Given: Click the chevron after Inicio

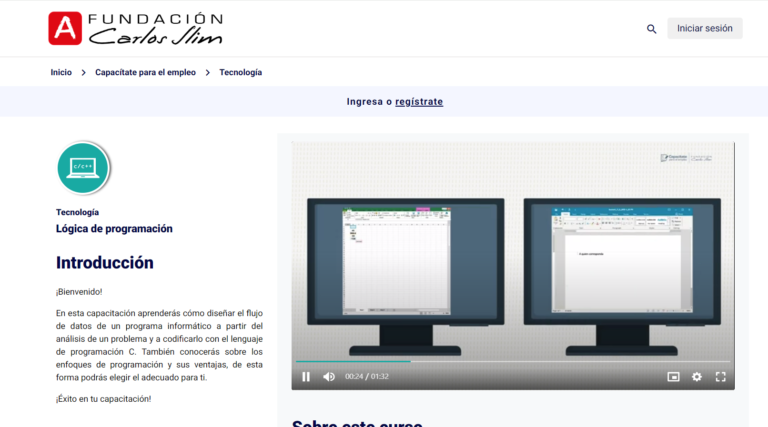Looking at the screenshot, I should pos(84,72).
